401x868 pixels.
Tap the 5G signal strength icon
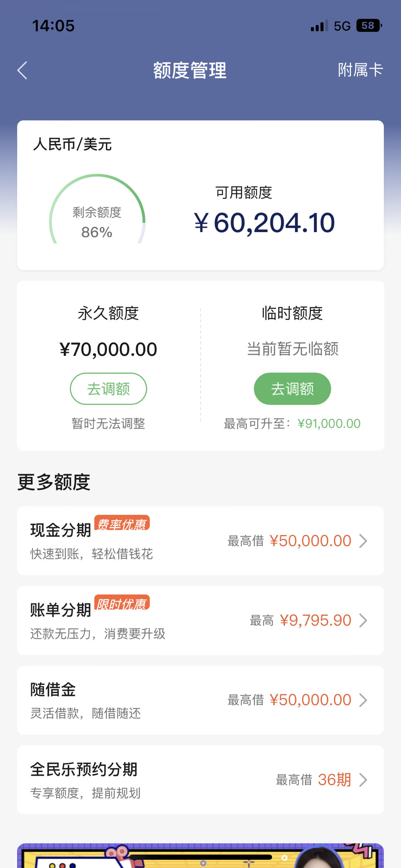point(319,26)
